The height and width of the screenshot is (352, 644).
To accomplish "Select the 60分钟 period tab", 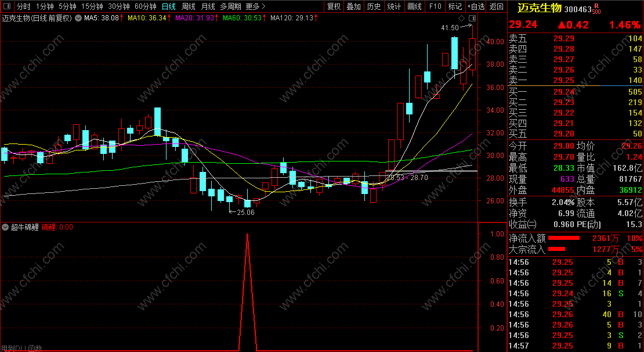I will click(x=146, y=6).
